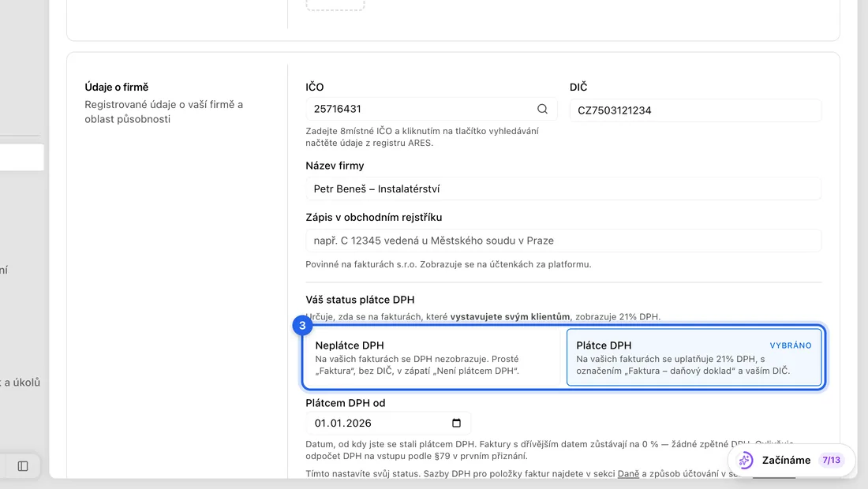Click the Název firmy input field
The height and width of the screenshot is (489, 868).
pyautogui.click(x=563, y=189)
